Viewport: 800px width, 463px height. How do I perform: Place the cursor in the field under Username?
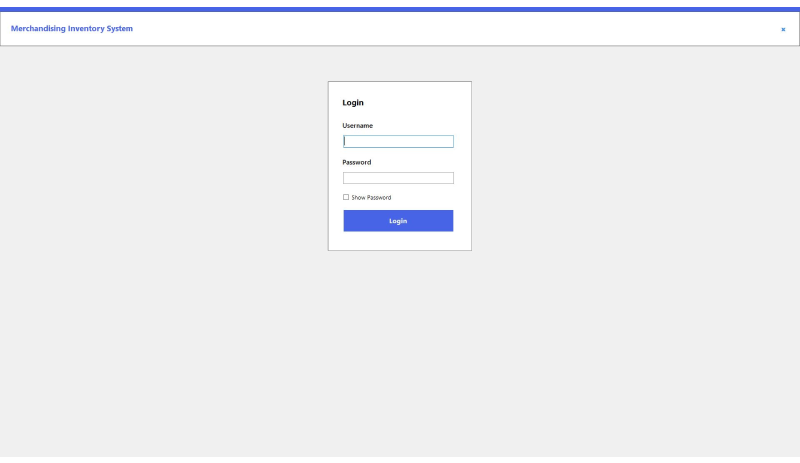pos(398,141)
